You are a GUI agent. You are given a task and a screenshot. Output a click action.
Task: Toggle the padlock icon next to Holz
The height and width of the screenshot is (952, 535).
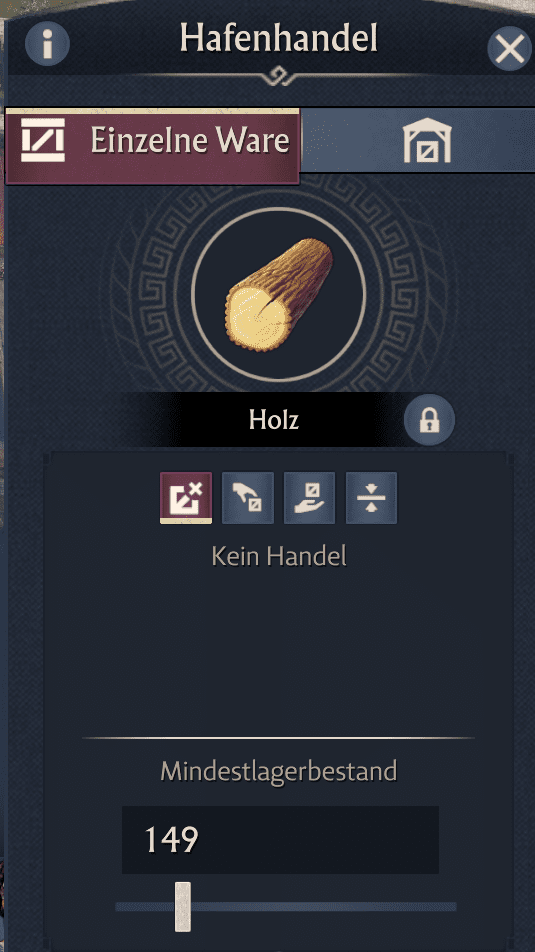click(x=429, y=421)
